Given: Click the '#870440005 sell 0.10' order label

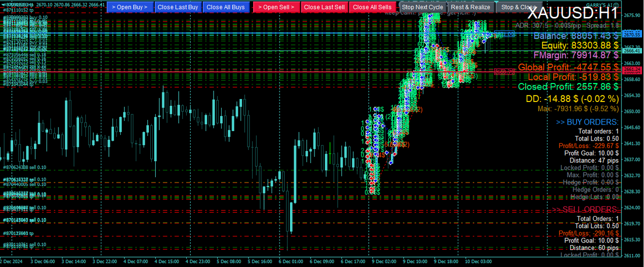Looking at the screenshot, I should [24, 183].
